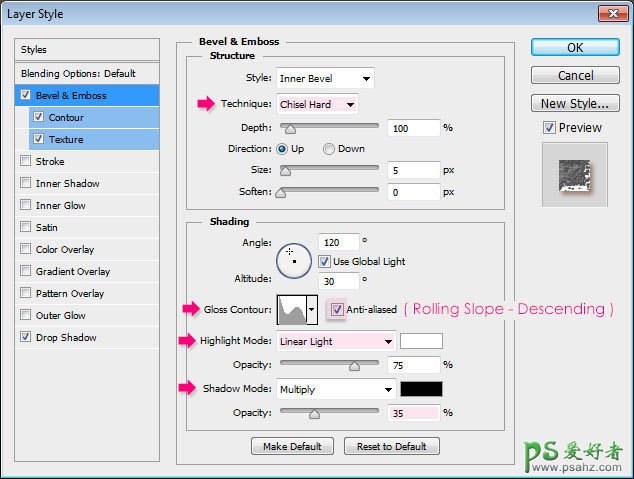Toggle the Anti-aliased checkbox
This screenshot has width=634, height=479.
point(337,310)
